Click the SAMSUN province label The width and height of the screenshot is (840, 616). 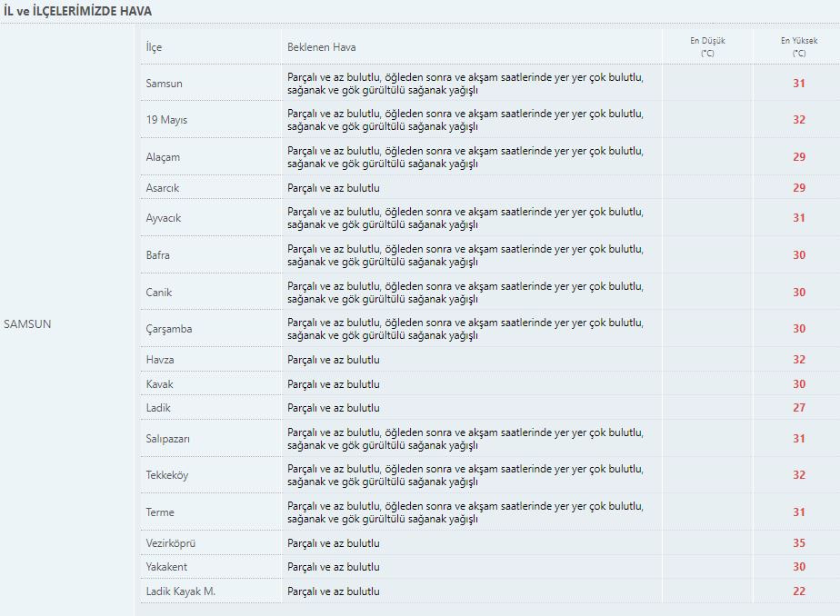27,323
